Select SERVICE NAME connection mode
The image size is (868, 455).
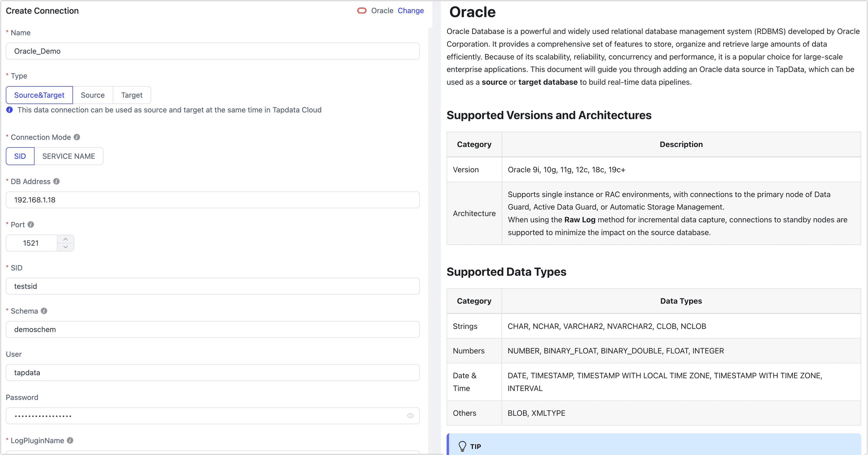click(68, 156)
